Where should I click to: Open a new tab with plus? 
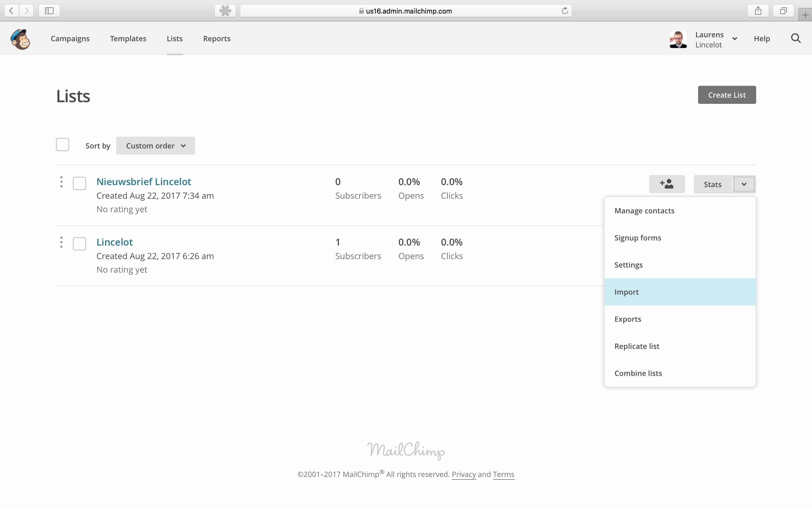point(805,15)
